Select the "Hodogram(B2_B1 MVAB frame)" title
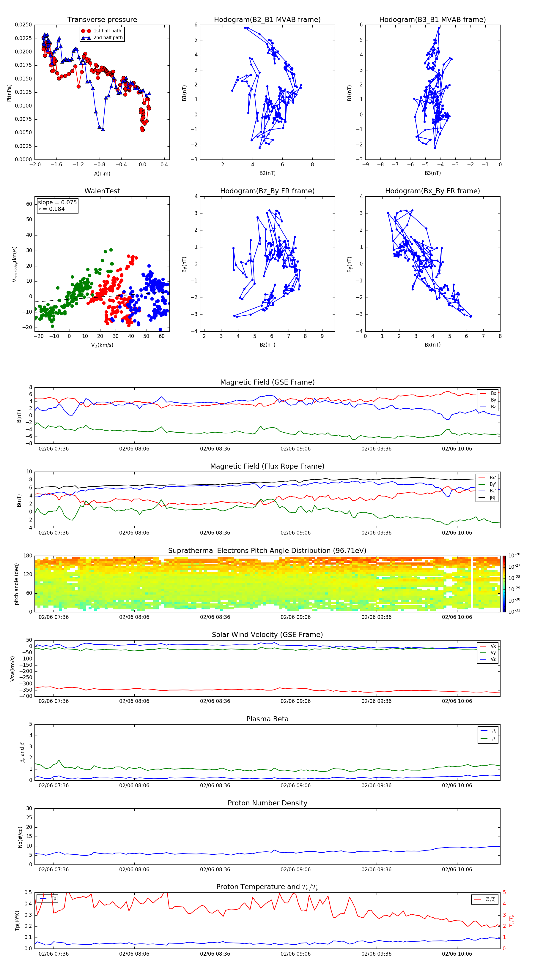 267,20
